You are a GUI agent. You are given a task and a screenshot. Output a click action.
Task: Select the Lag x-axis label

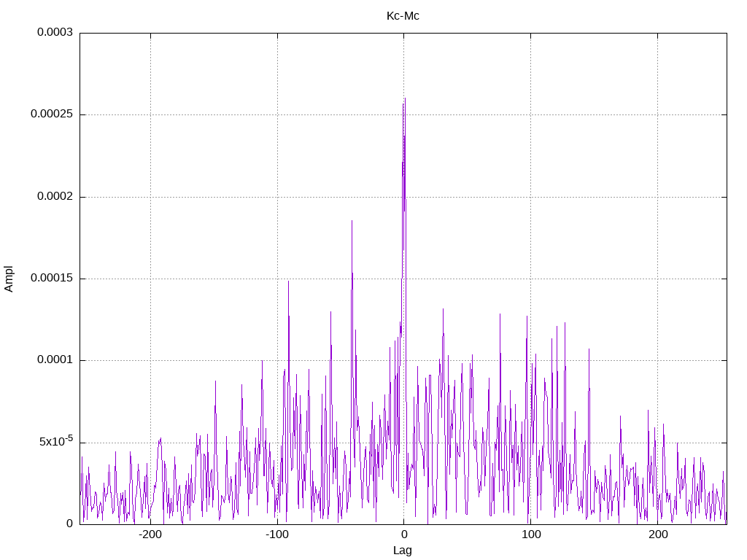(x=403, y=550)
